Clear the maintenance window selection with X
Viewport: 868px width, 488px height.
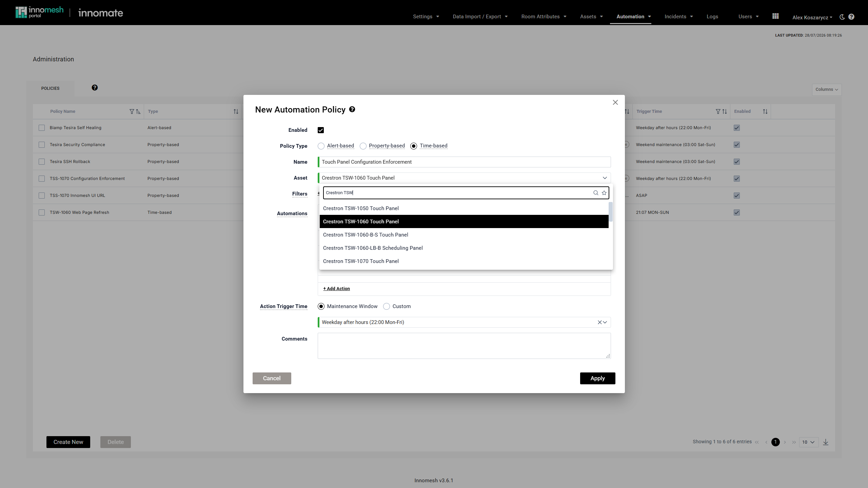coord(599,322)
